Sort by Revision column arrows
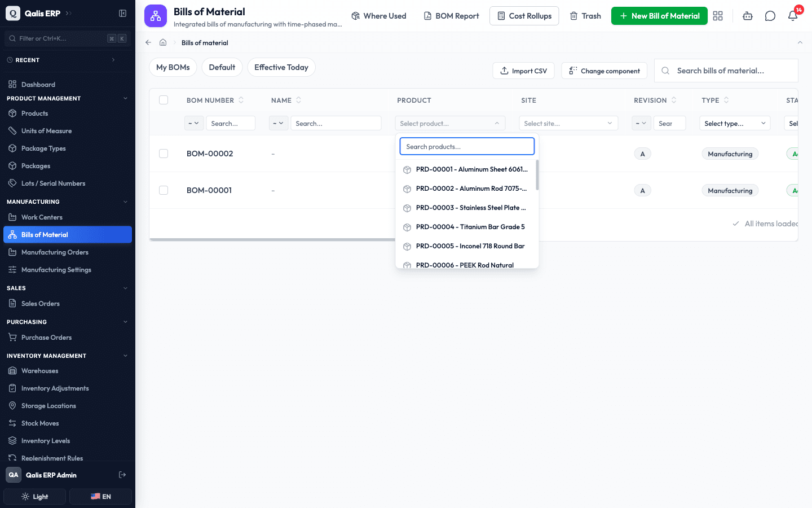 [x=674, y=100]
